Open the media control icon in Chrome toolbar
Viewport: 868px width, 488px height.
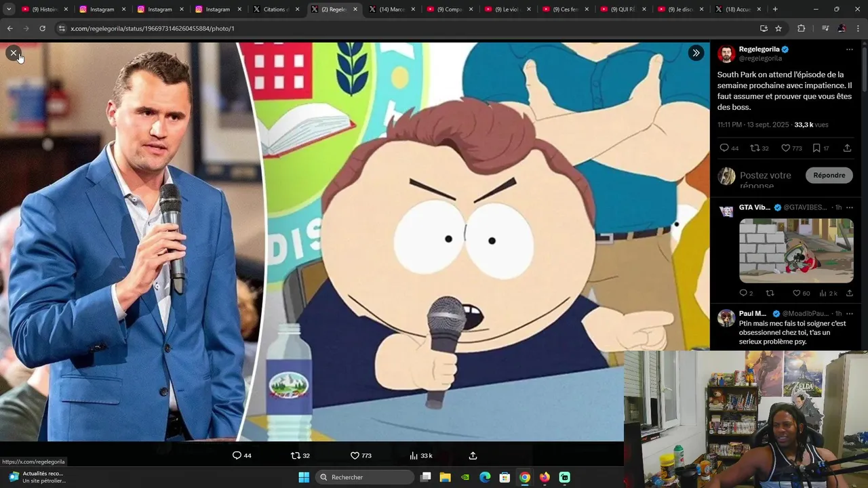pyautogui.click(x=825, y=28)
